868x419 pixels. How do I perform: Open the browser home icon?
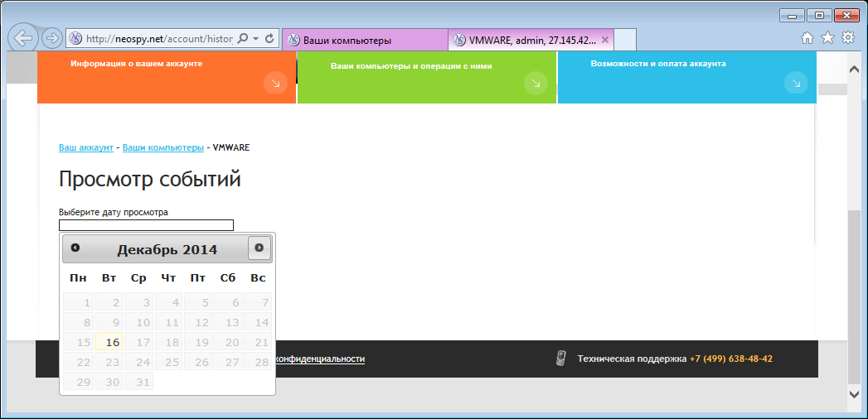[x=807, y=38]
